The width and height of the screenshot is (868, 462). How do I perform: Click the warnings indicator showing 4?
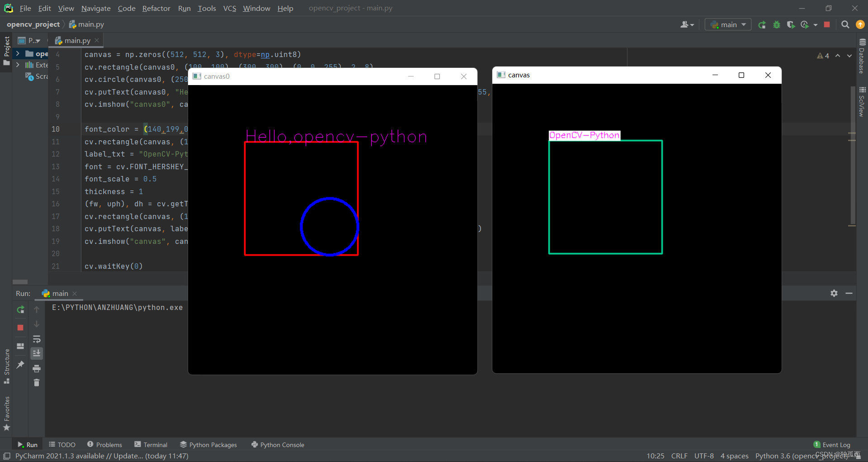(823, 56)
